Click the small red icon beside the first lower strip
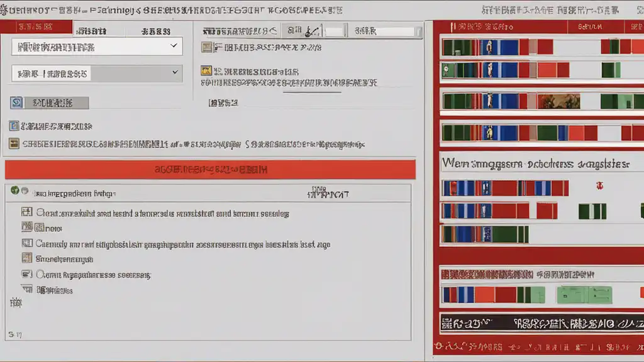 click(599, 186)
